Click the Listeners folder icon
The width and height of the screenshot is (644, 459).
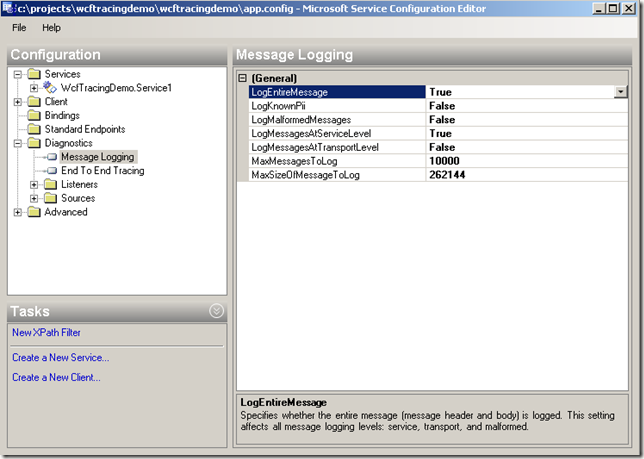(x=51, y=185)
